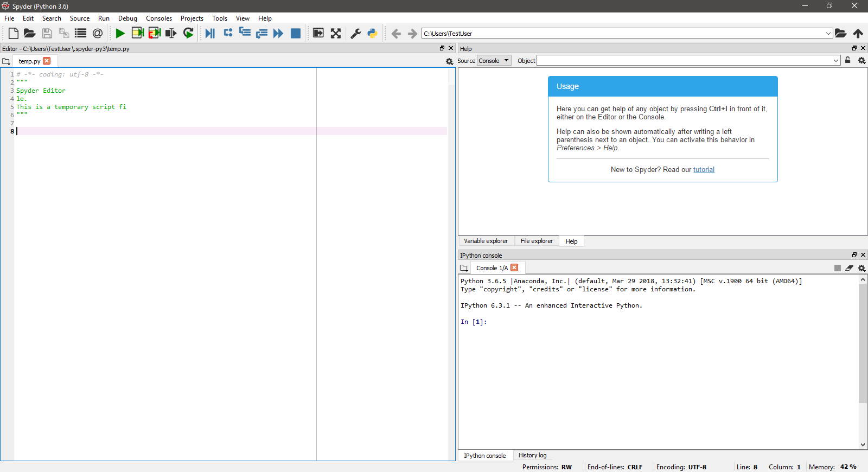Close the temp.py tab
The image size is (868, 472).
click(47, 61)
